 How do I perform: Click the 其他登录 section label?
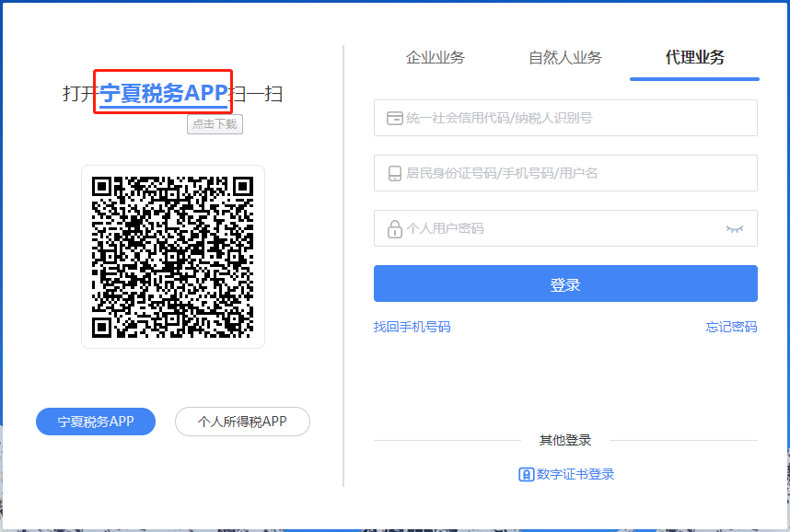[x=564, y=440]
